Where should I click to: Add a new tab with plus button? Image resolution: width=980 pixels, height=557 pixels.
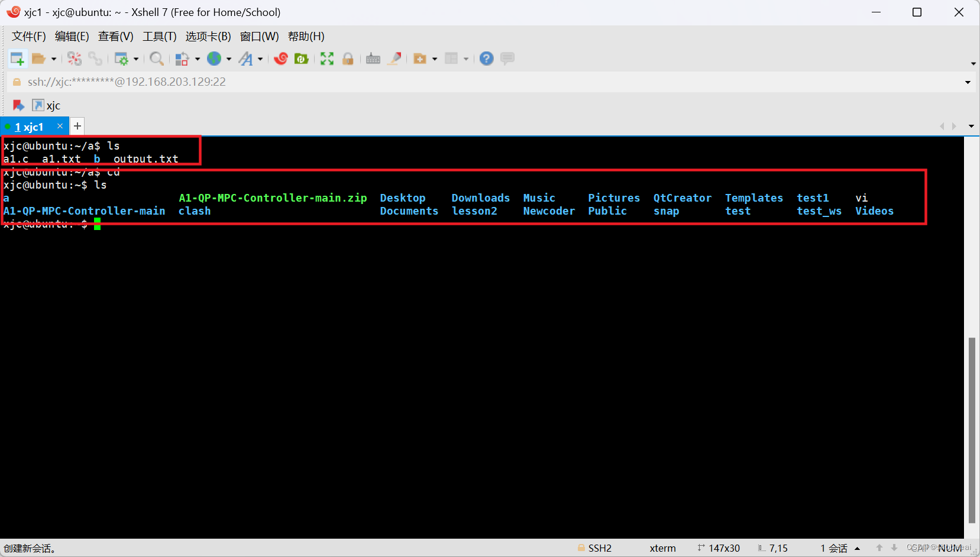[x=77, y=126]
